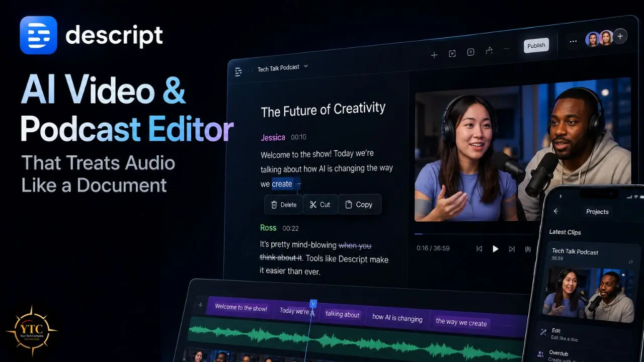
Task: Click the timestamp 00:10 next to Jessica
Action: [x=298, y=137]
